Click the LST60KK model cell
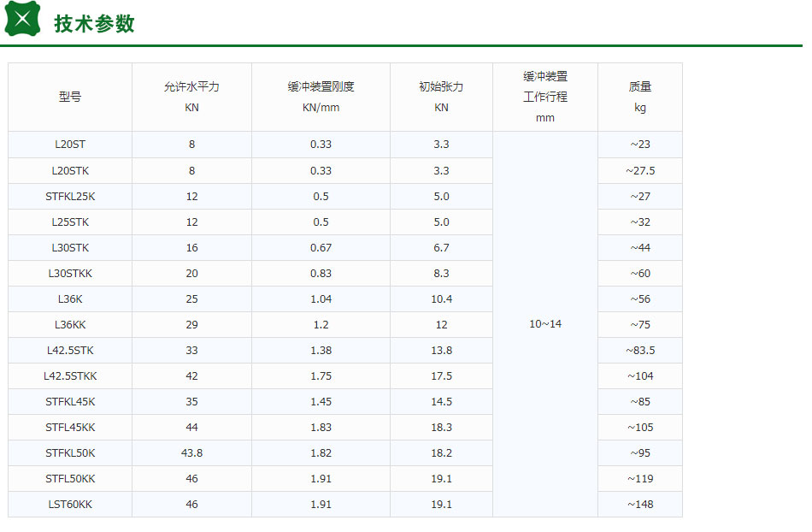 [x=70, y=505]
